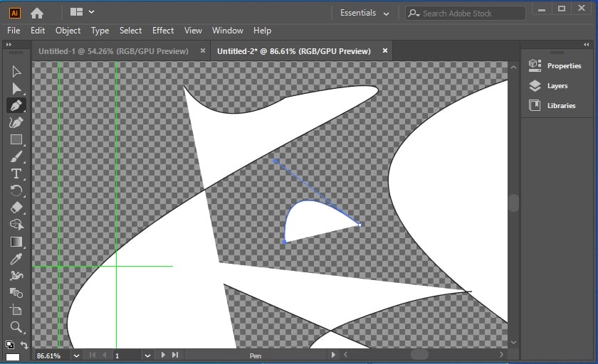This screenshot has width=598, height=364.
Task: Open the Libraries panel
Action: click(552, 105)
